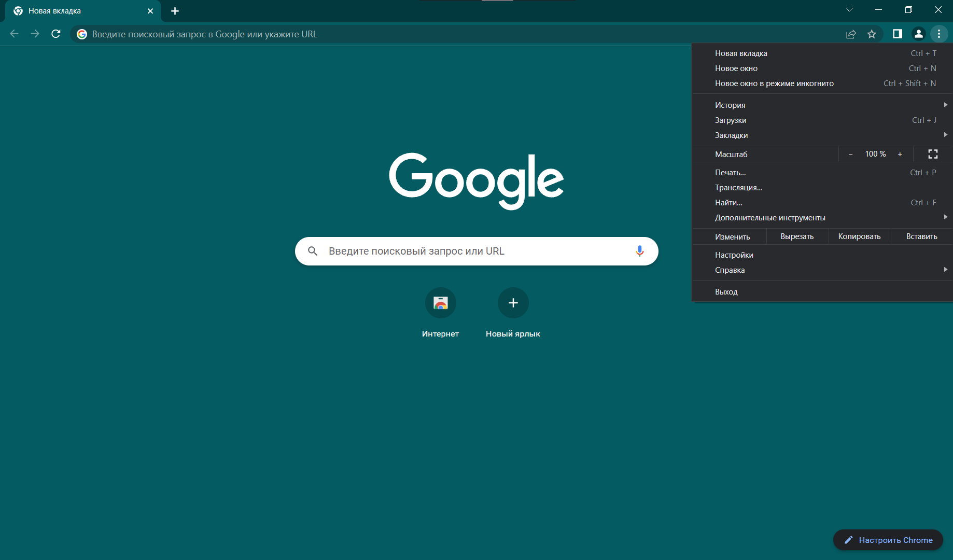This screenshot has height=560, width=953.
Task: Open the side panel icon
Action: click(x=898, y=34)
